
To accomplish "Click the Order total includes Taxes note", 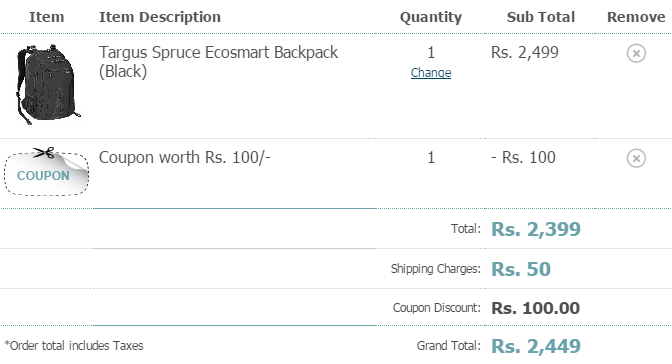I will [x=74, y=346].
